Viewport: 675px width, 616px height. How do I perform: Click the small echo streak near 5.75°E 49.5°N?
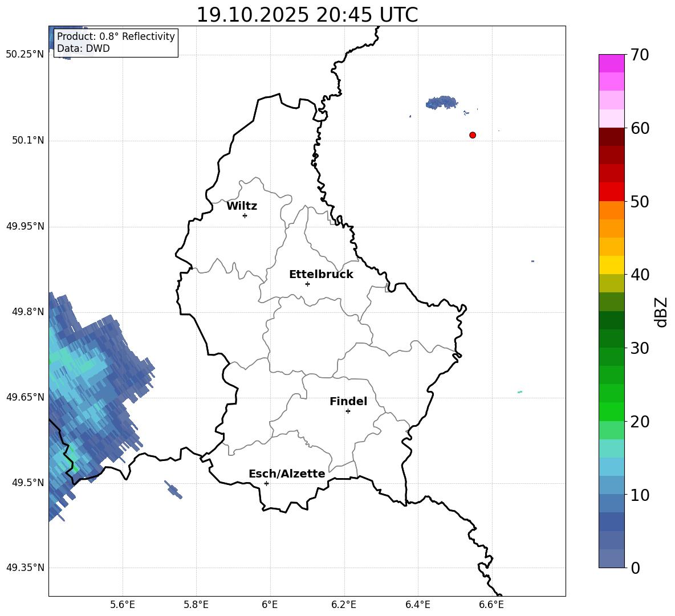[x=173, y=489]
